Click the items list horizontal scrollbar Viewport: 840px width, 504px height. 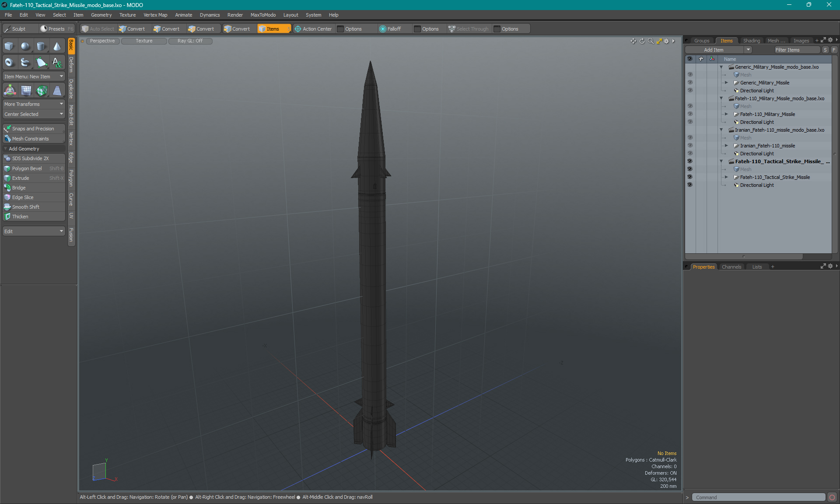[744, 256]
